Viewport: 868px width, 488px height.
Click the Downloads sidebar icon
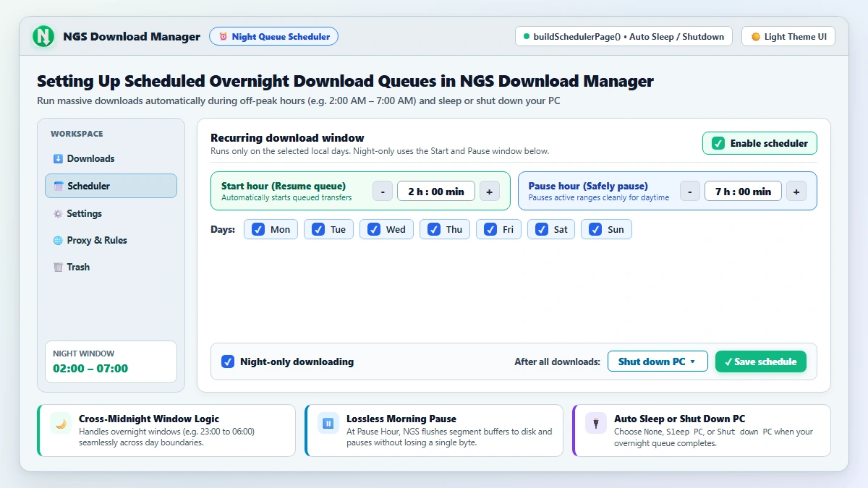(58, 158)
